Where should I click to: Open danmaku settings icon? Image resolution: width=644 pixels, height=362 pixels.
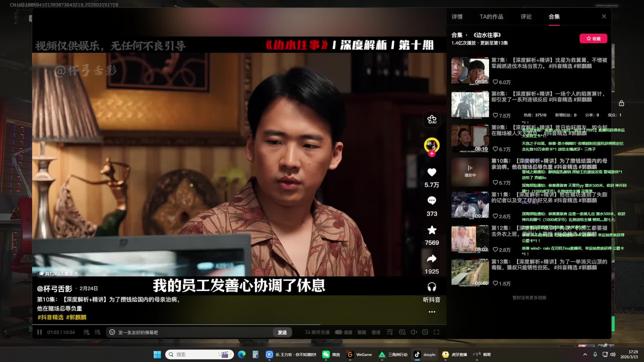[97, 332]
